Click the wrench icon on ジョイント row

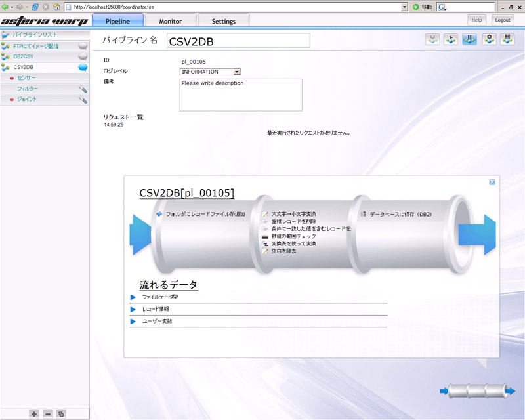coord(83,100)
